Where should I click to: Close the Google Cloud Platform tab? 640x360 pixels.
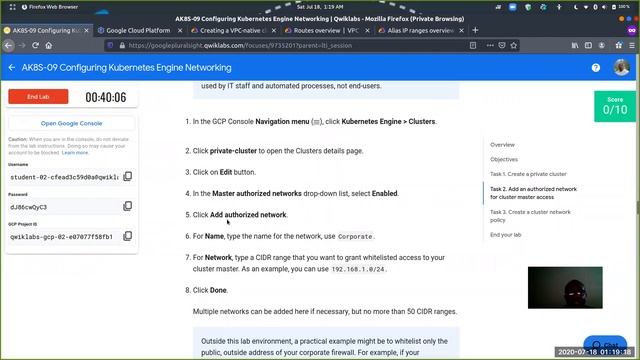[180, 31]
